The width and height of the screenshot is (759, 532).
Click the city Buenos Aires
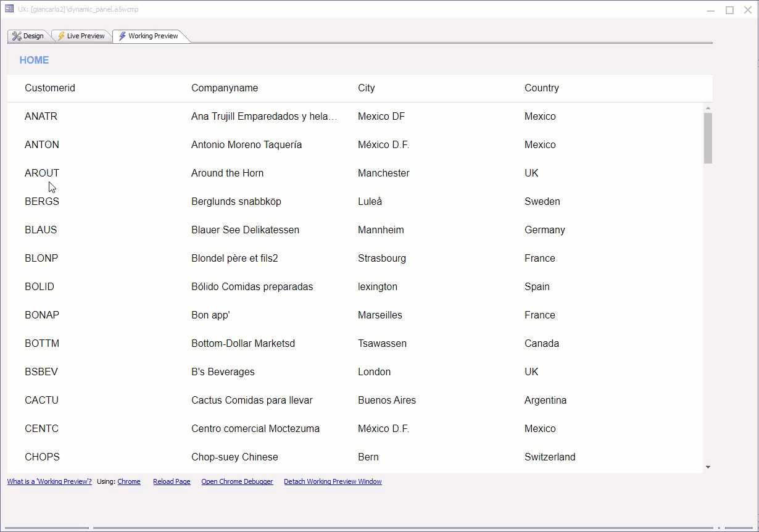(387, 400)
